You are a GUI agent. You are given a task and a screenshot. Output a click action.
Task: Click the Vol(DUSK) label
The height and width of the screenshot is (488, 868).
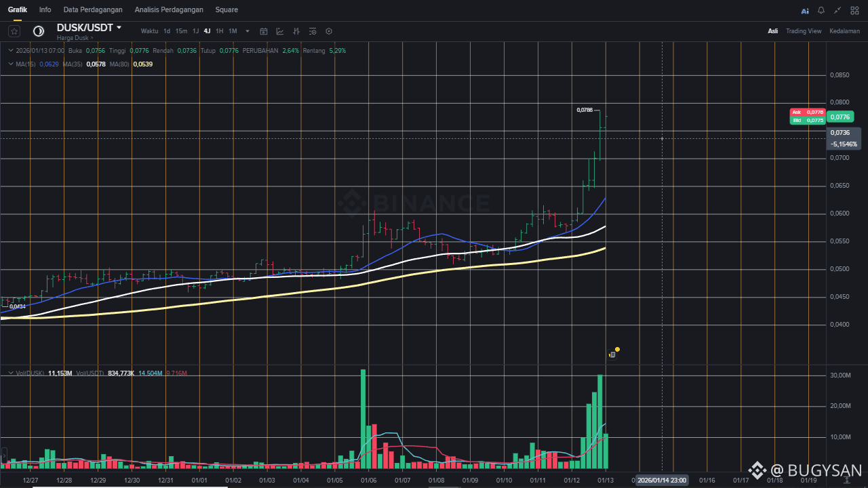(x=30, y=373)
